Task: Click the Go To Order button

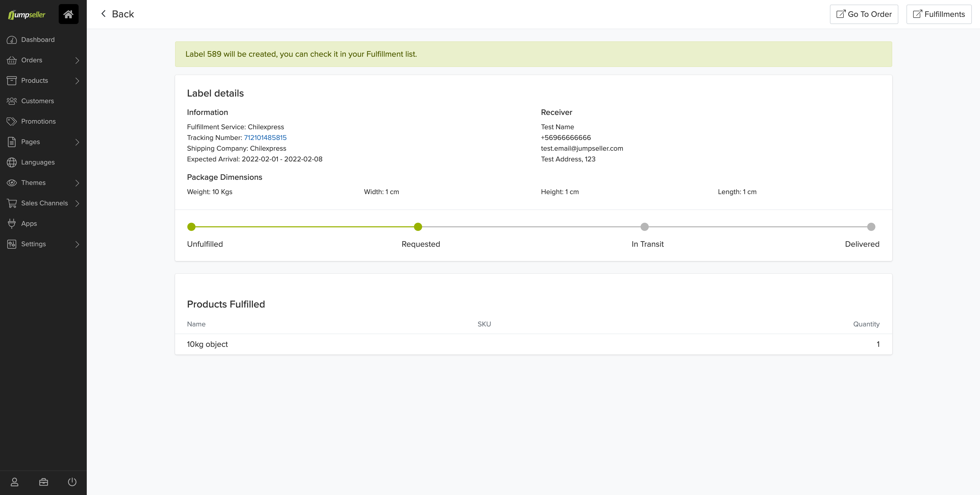Action: (x=864, y=14)
